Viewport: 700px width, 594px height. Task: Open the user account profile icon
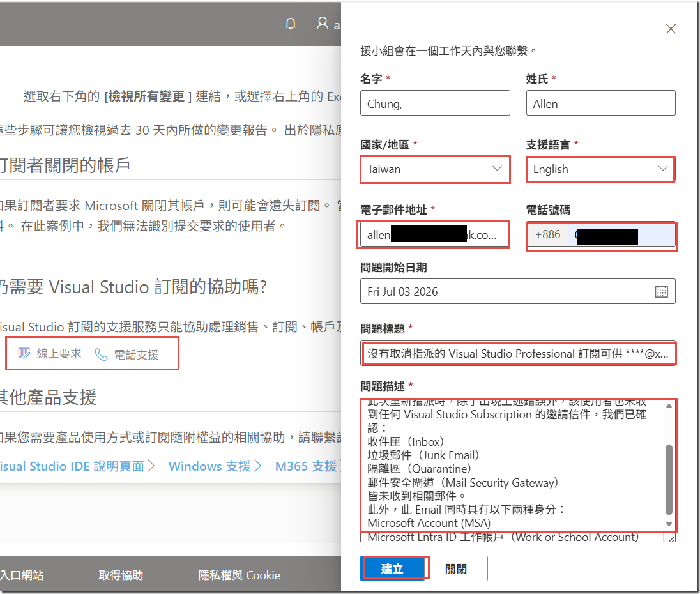[x=323, y=23]
